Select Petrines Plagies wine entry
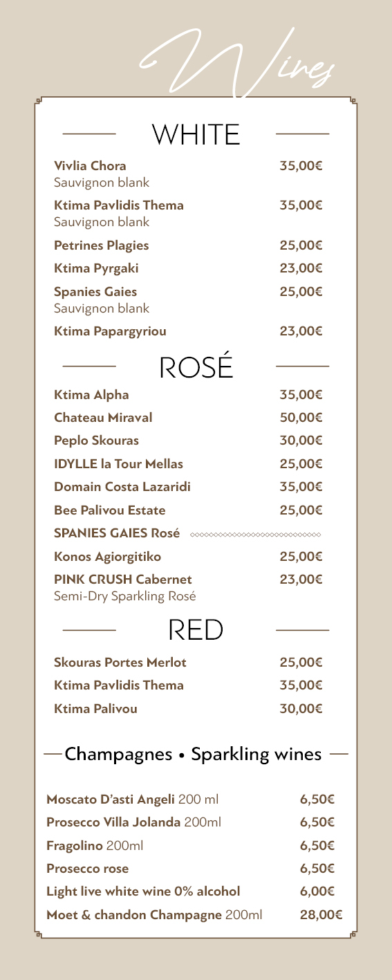The image size is (392, 980). pos(101,246)
